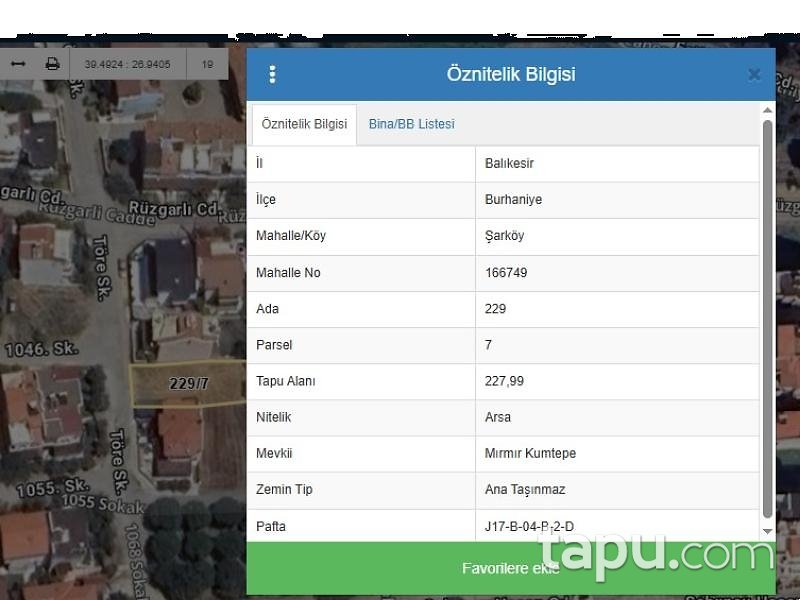Viewport: 800px width, 600px height.
Task: Close the Öznitelik Bilgisi panel
Action: point(754,75)
